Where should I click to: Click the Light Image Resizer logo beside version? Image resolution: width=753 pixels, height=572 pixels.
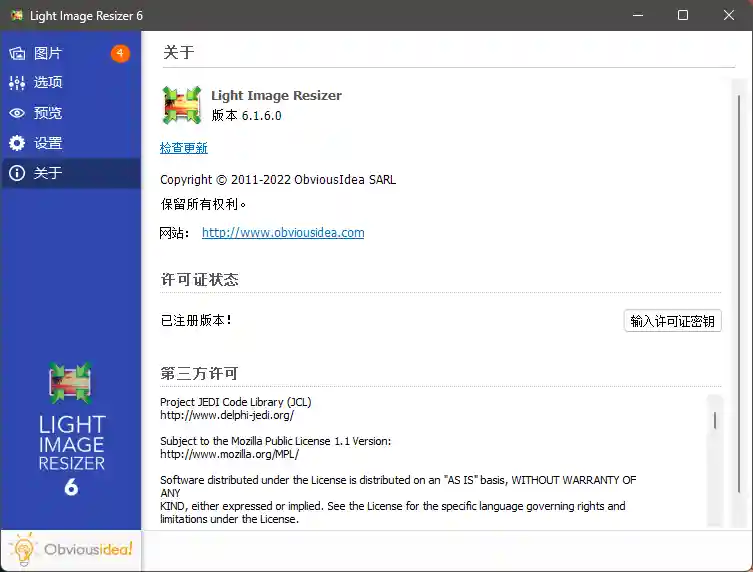(182, 105)
